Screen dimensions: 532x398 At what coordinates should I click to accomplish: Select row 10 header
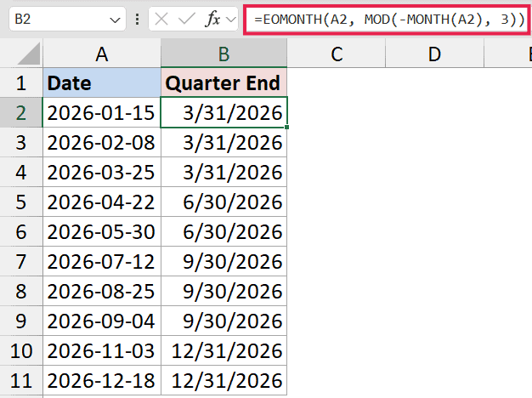21,350
